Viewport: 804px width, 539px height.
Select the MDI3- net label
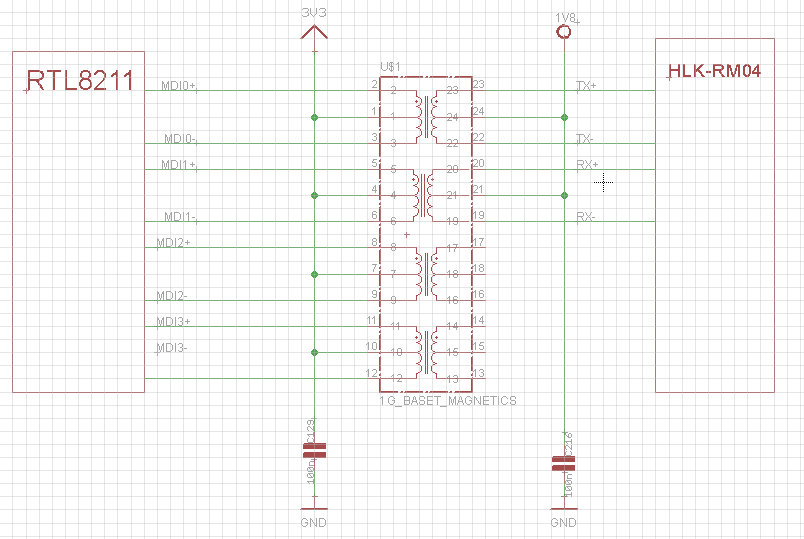pos(173,348)
